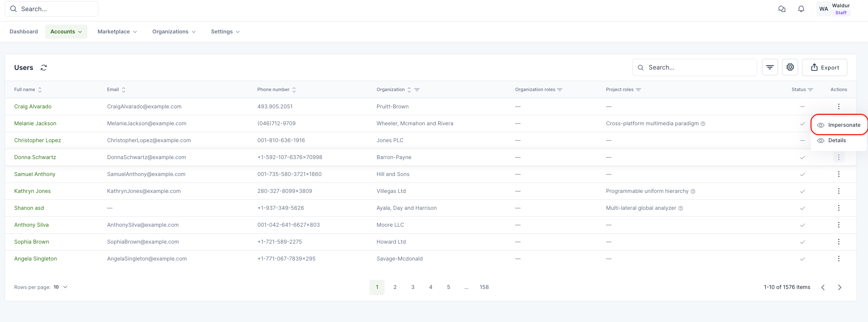Open the table filter icon button
The width and height of the screenshot is (868, 322).
(x=770, y=67)
